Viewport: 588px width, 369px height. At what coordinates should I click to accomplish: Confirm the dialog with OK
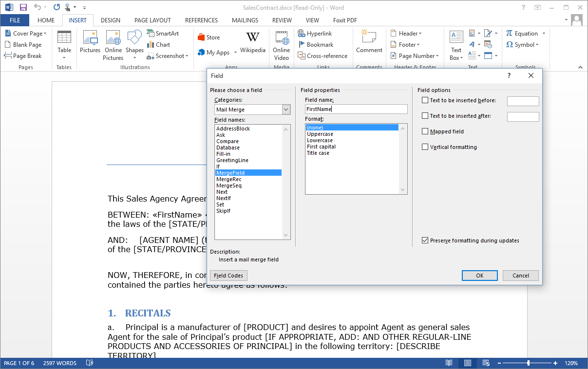click(x=479, y=275)
